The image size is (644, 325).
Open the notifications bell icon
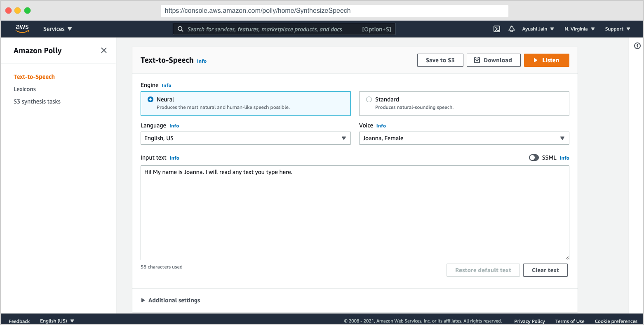click(x=512, y=29)
